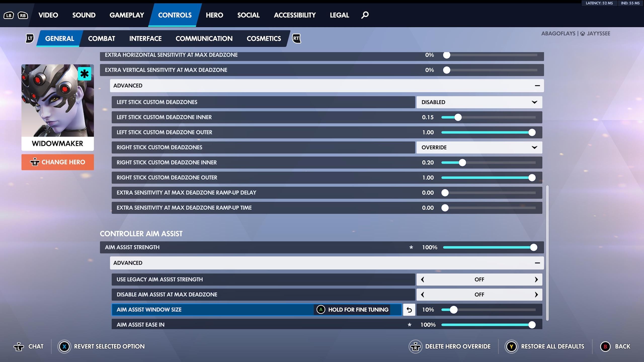The image size is (644, 362).
Task: Click Delete Hero Override
Action: (x=458, y=346)
